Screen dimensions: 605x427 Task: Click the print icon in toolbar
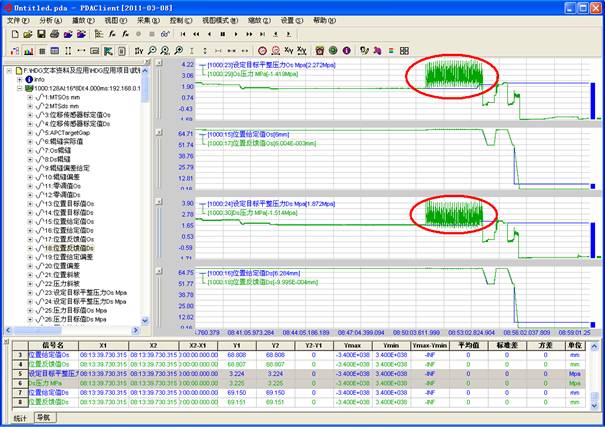(x=56, y=34)
